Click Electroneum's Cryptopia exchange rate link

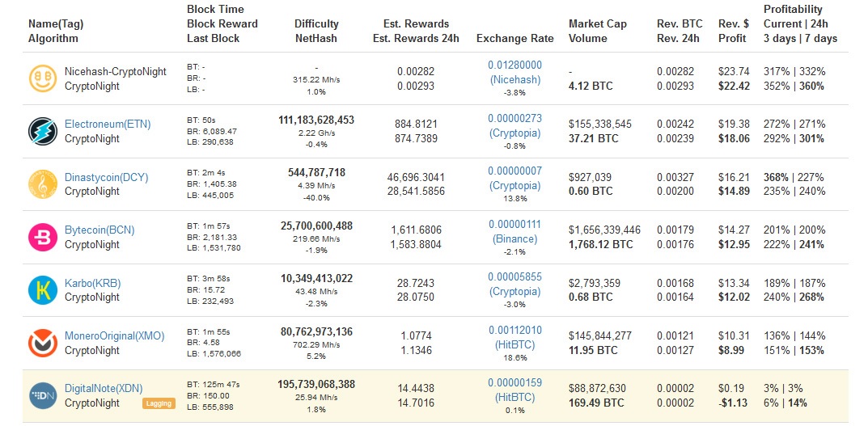point(514,125)
